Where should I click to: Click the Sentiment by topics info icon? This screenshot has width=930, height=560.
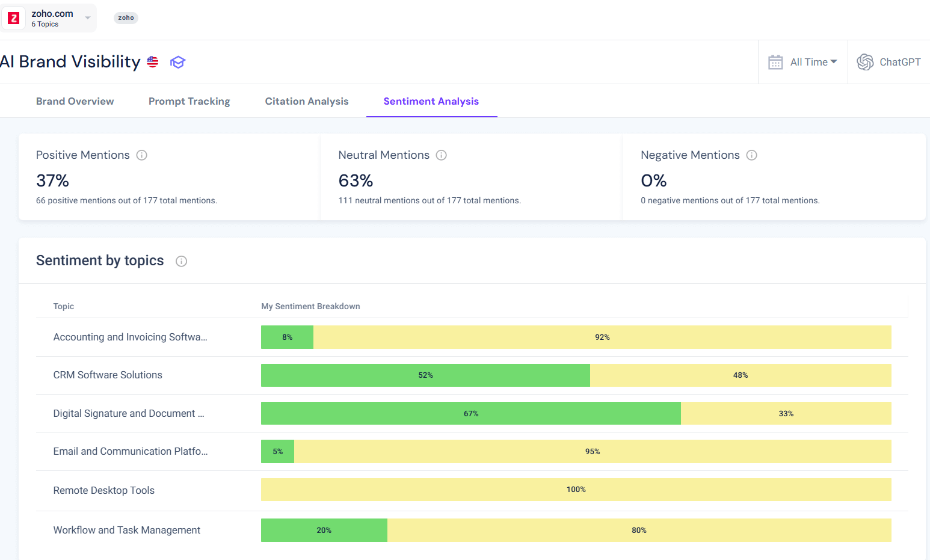pyautogui.click(x=181, y=261)
